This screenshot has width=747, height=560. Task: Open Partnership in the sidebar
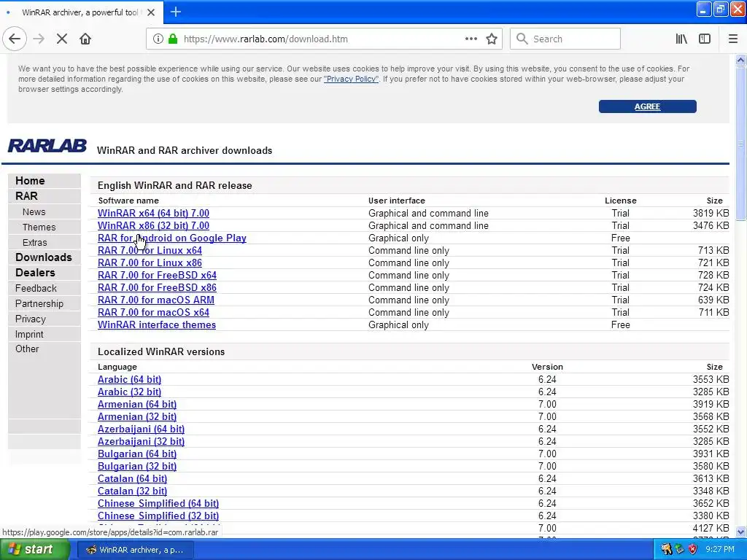(39, 303)
